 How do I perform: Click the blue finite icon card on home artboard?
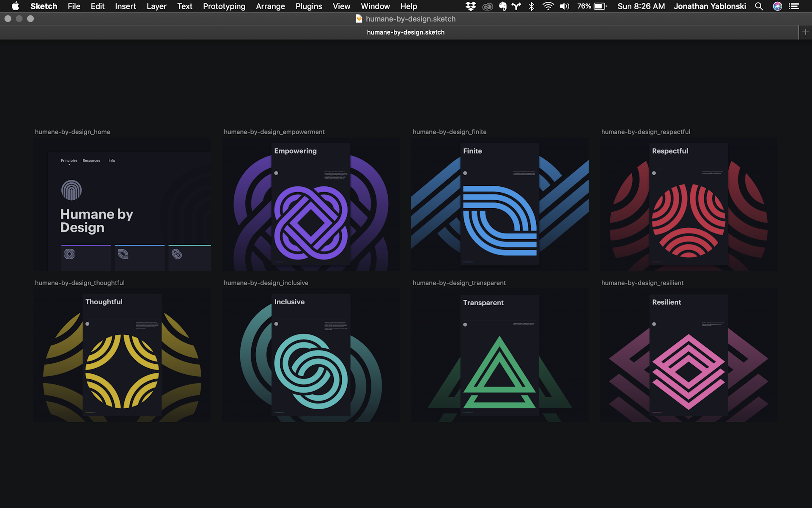140,257
